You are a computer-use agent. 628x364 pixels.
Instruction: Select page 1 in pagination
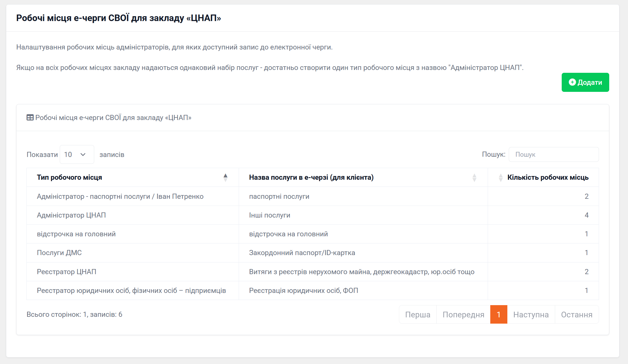click(499, 315)
